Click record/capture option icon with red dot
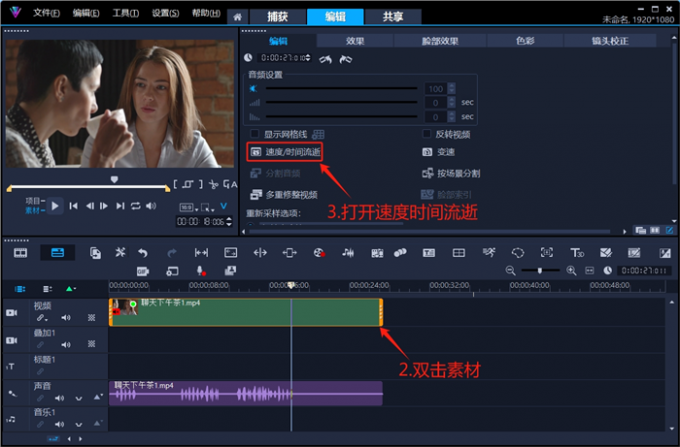This screenshot has height=447, width=680. coord(319,253)
